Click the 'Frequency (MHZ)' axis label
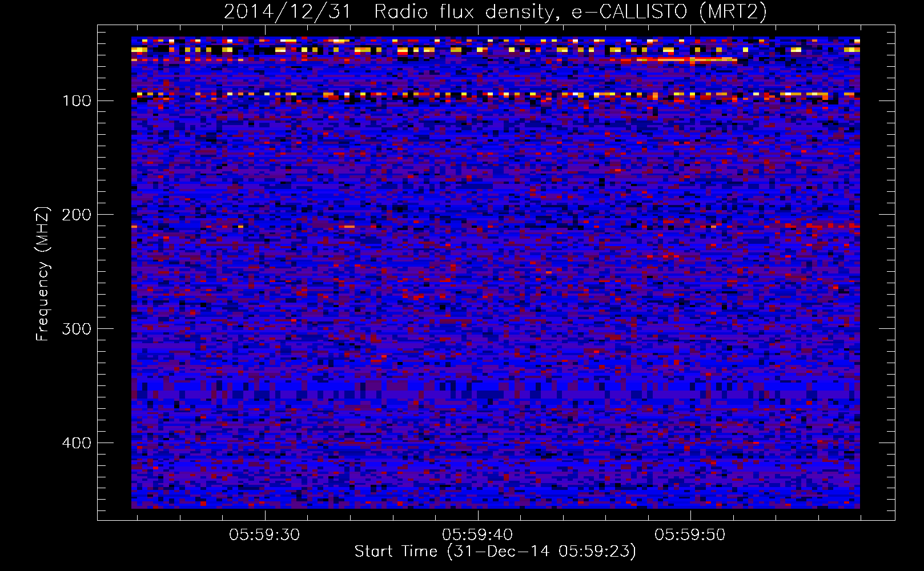Screen dimensions: 924x571 coord(43,274)
